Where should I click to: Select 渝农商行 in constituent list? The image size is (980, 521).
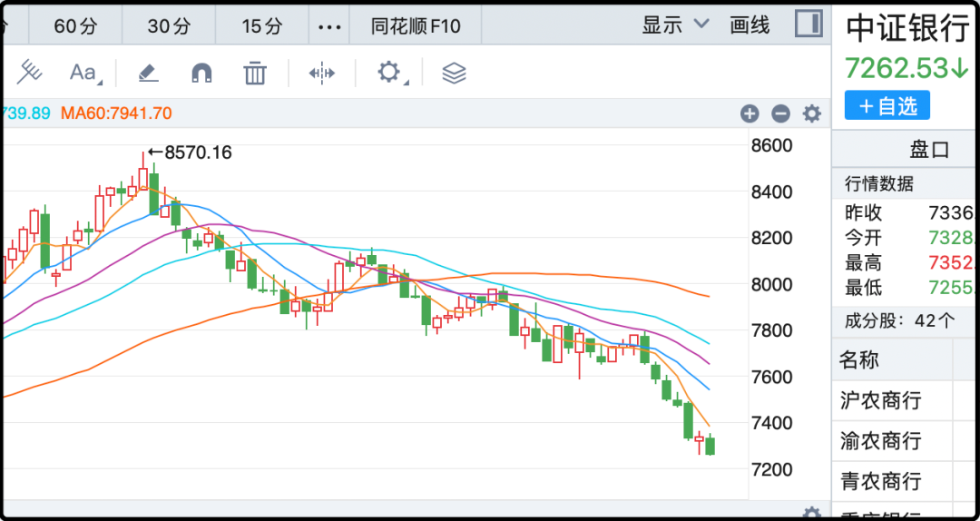[x=880, y=440]
